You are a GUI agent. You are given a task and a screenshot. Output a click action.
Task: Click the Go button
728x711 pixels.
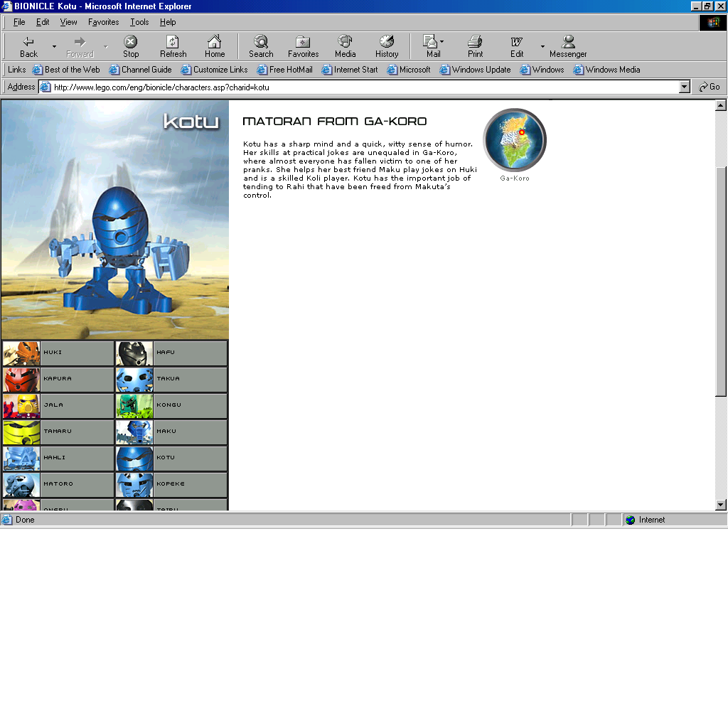click(710, 87)
